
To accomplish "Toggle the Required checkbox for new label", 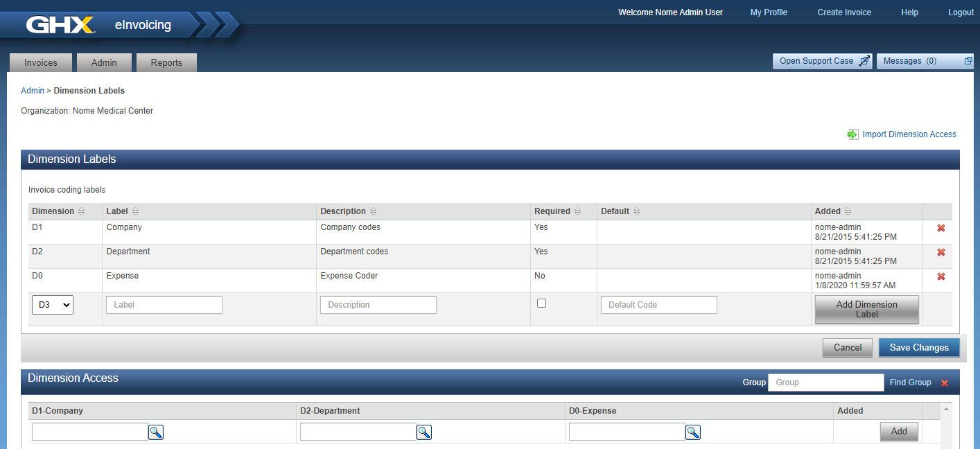I will (542, 303).
